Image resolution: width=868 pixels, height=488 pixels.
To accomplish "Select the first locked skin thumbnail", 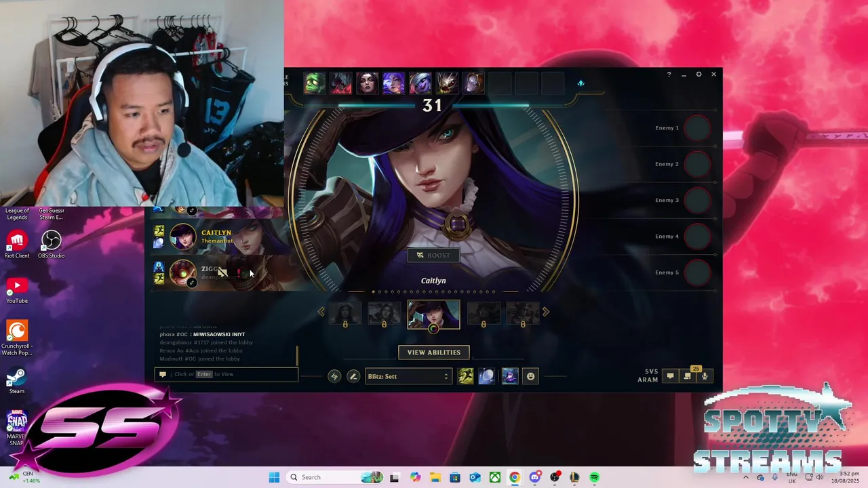I will click(345, 313).
